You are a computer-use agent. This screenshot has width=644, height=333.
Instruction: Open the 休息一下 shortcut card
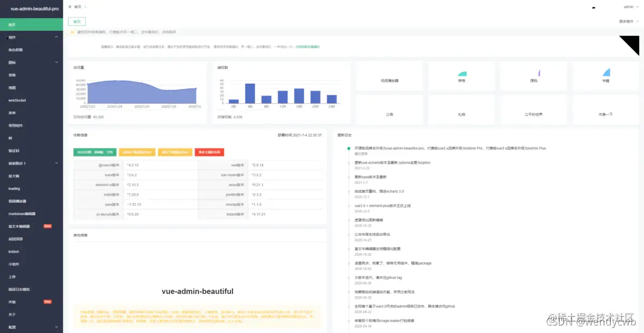[x=606, y=110]
